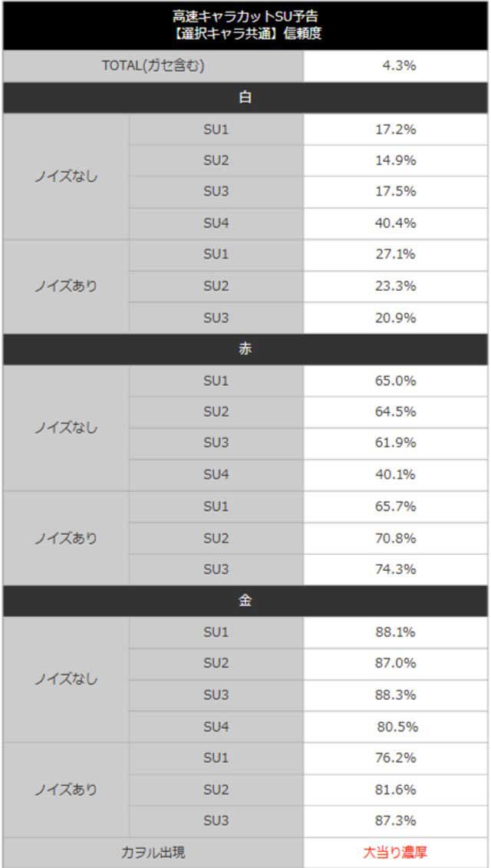Image resolution: width=491 pixels, height=868 pixels.
Task: Select the 白 section header
Action: point(245,97)
